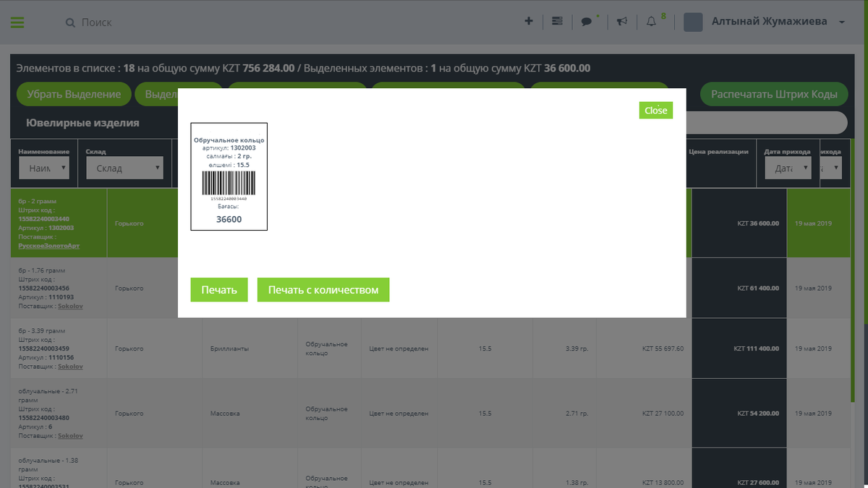Open the list view icon
868x488 pixels.
[557, 22]
